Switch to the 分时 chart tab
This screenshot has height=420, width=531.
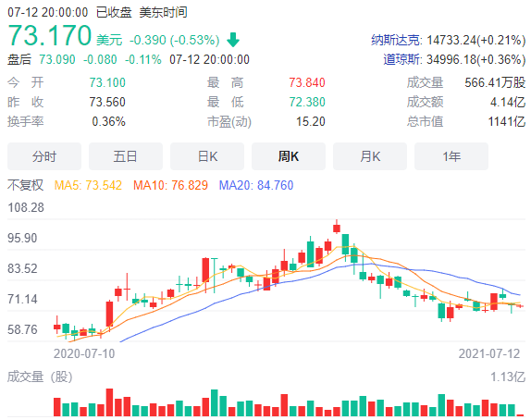pyautogui.click(x=44, y=156)
